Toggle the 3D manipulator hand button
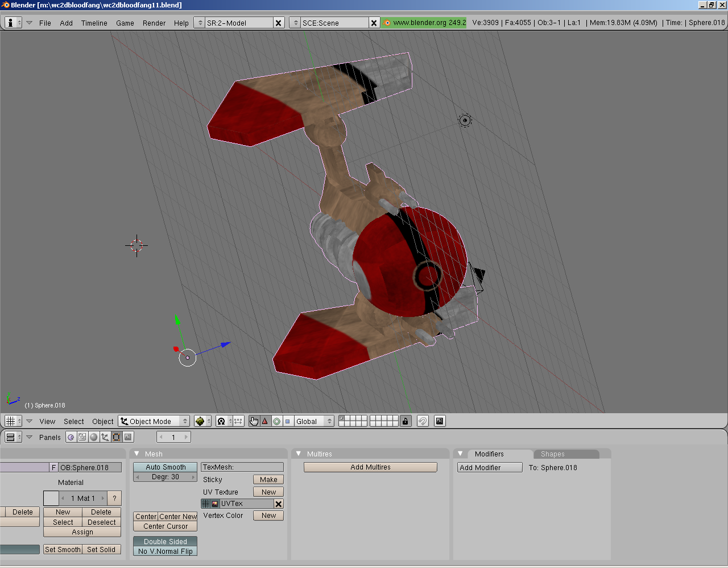Screen dimensions: 728x568 (x=254, y=421)
